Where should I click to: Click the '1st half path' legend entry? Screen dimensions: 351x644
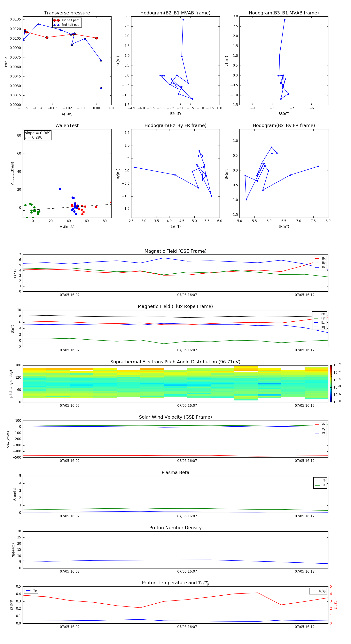click(67, 20)
